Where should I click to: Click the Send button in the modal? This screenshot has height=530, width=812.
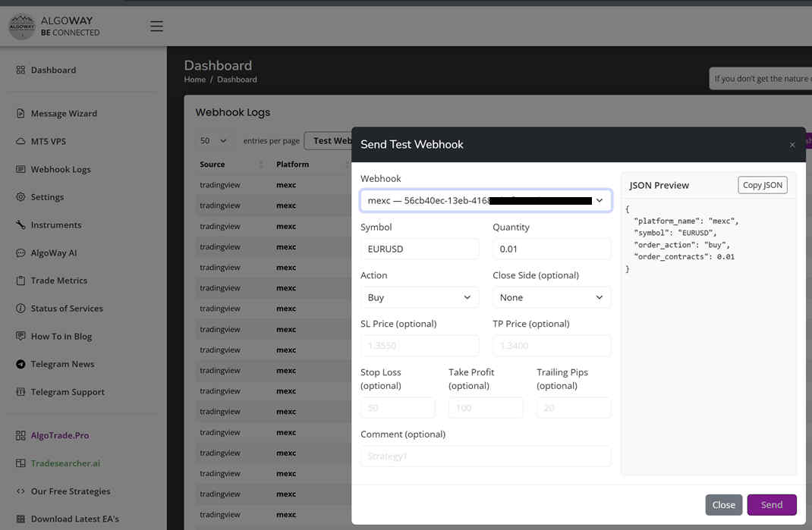(772, 504)
